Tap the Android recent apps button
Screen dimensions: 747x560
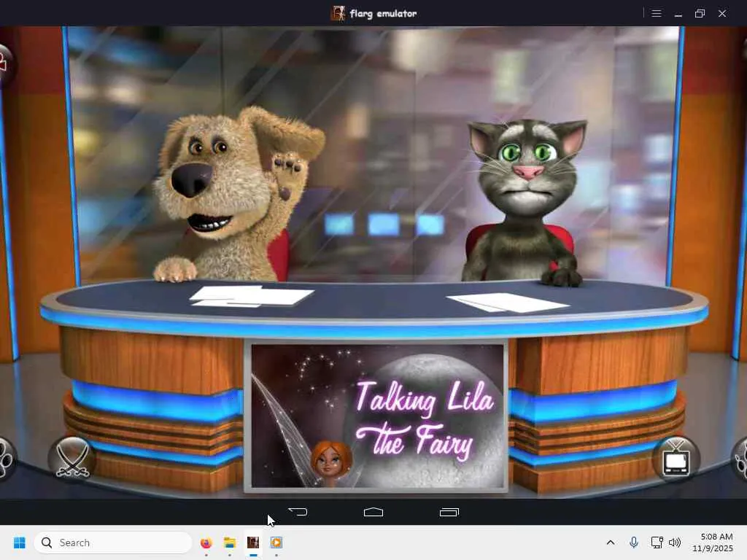(x=449, y=513)
